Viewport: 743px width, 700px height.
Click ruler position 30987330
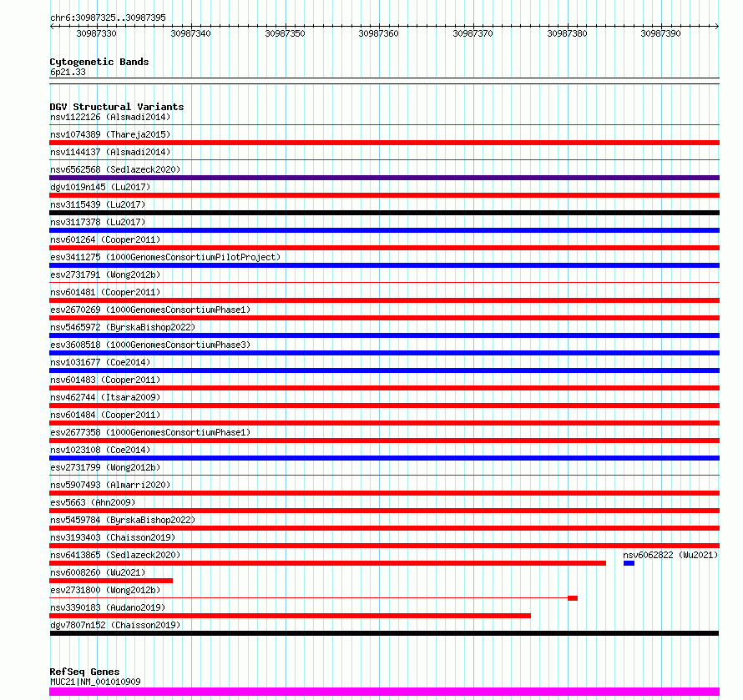click(x=96, y=33)
